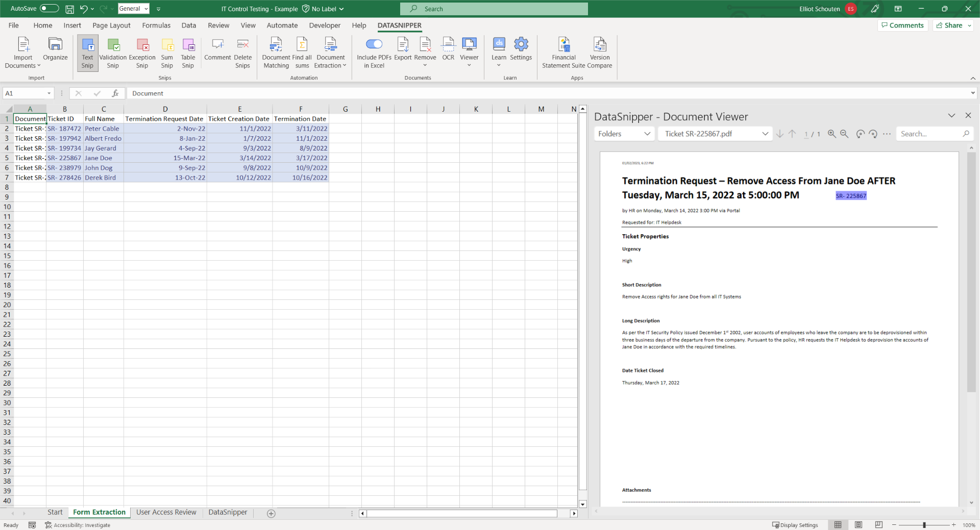Select the Text Snip tool
This screenshot has height=530, width=980.
click(x=87, y=53)
